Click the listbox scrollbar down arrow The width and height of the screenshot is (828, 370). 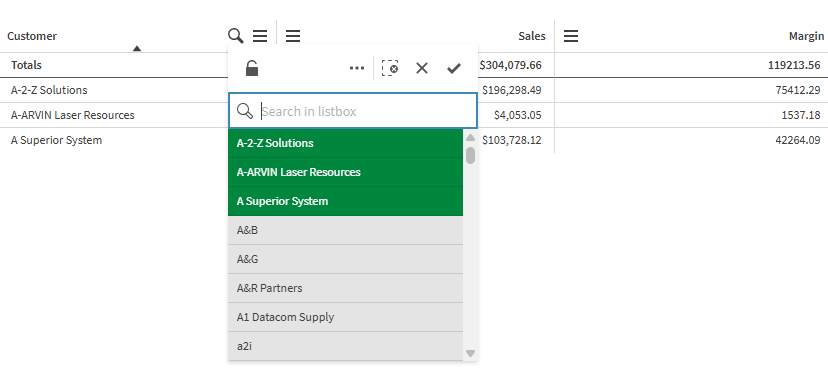point(471,353)
